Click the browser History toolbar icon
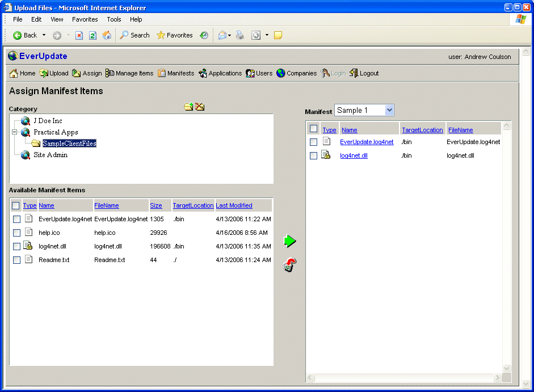The image size is (534, 392). 204,35
